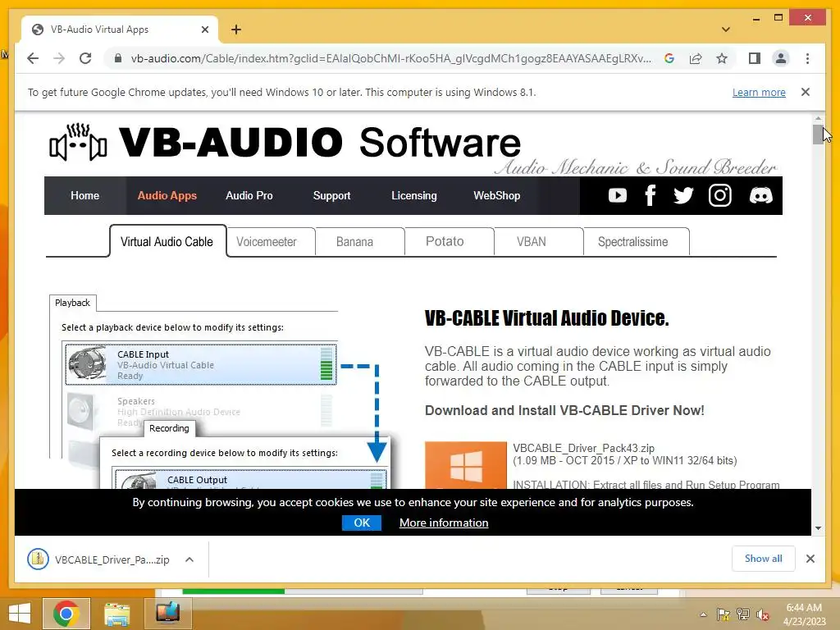Open the tab search dropdown chevron
Viewport: 840px width, 630px height.
click(x=726, y=30)
